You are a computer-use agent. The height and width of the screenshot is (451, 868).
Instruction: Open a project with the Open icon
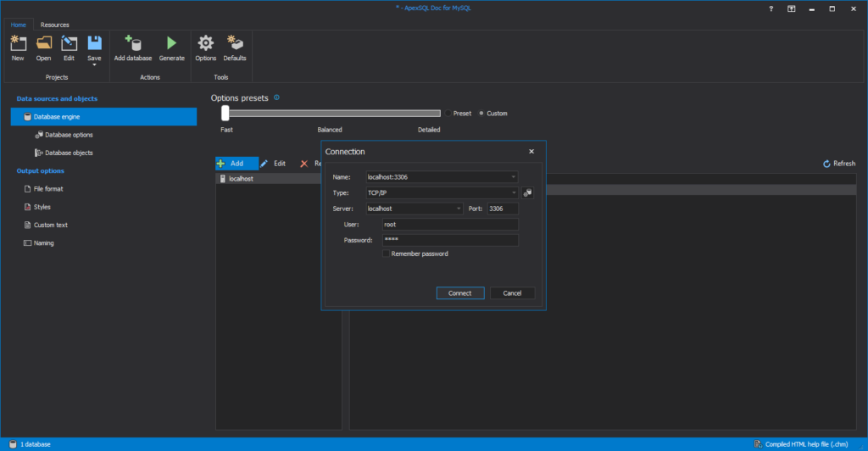tap(43, 43)
